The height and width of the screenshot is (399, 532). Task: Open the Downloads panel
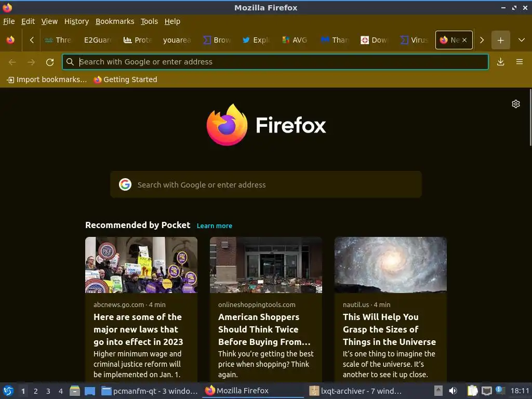(500, 62)
